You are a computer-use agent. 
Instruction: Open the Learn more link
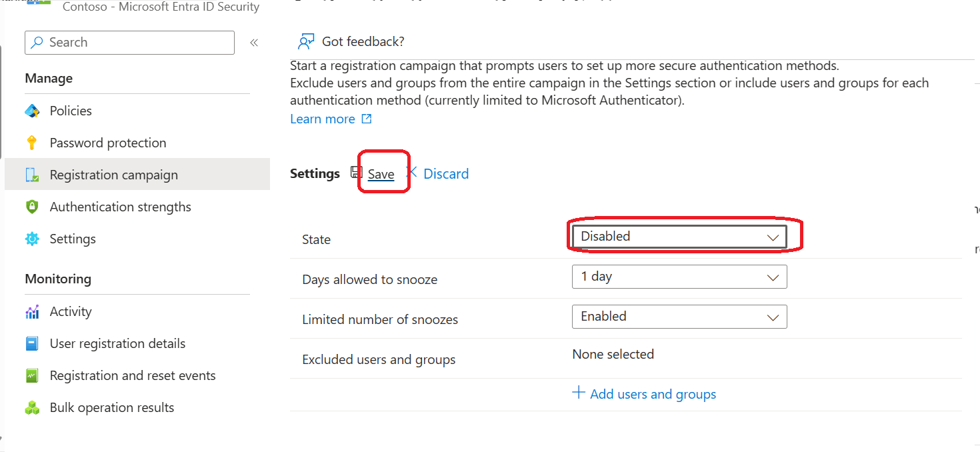coord(323,118)
